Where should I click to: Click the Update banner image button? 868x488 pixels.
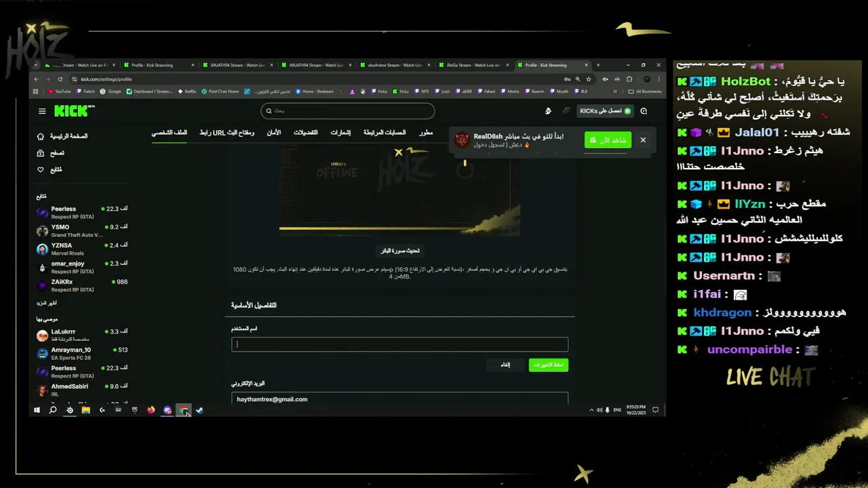[400, 251]
